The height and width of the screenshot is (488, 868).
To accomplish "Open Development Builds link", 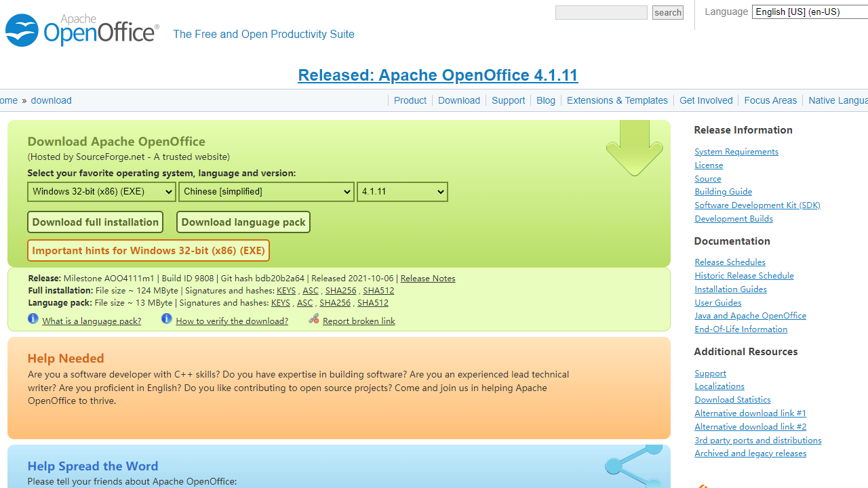I will coord(734,219).
